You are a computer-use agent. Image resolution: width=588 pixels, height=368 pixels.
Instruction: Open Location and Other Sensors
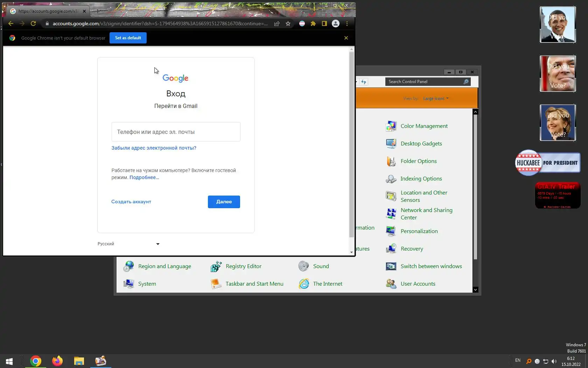pyautogui.click(x=416, y=196)
